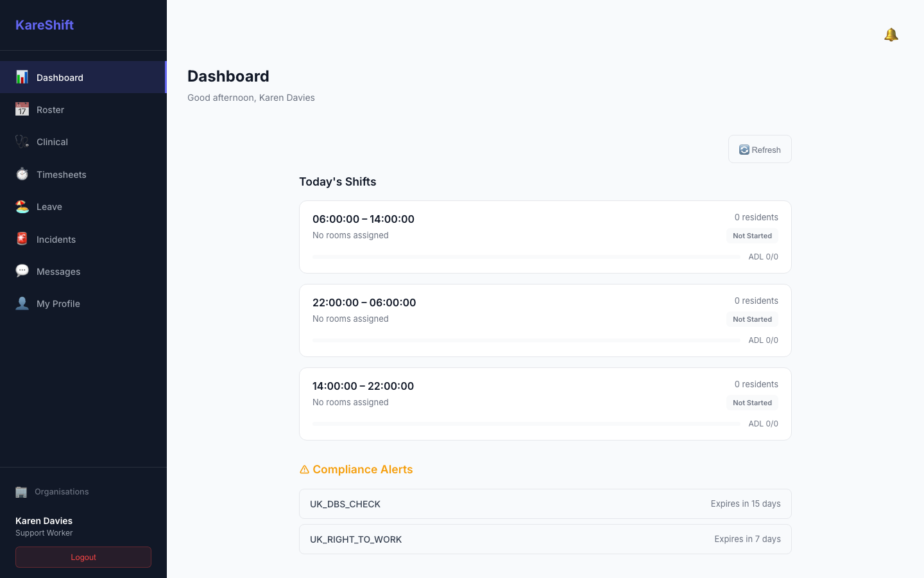Go to Incidents
Screen dimensions: 924x578
pyautogui.click(x=83, y=239)
